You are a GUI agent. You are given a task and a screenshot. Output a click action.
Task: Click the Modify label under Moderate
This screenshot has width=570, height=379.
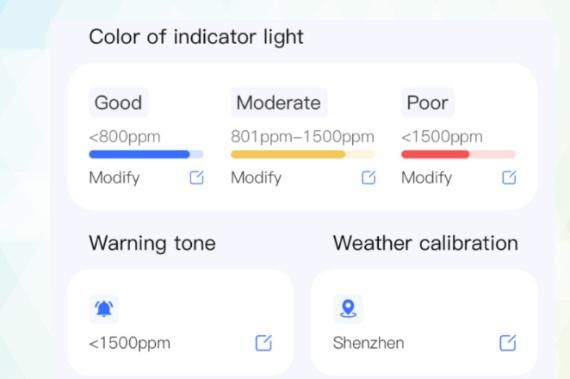[256, 178]
